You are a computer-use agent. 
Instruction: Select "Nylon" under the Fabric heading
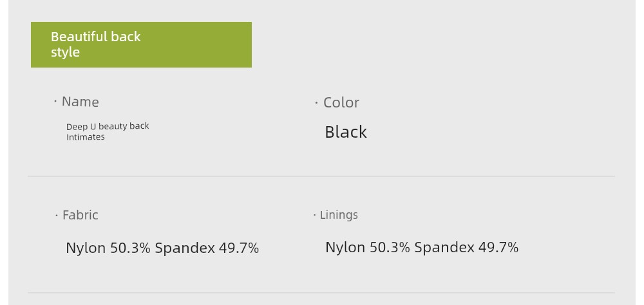[x=86, y=248]
